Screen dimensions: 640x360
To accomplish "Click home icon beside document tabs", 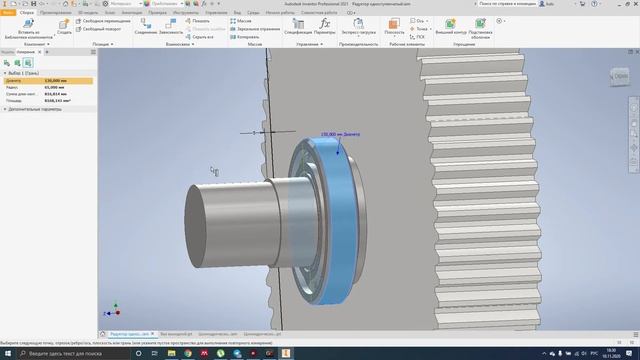I will [102, 334].
